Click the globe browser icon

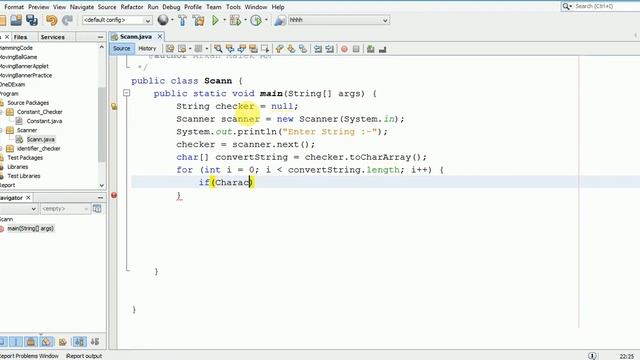pos(163,20)
